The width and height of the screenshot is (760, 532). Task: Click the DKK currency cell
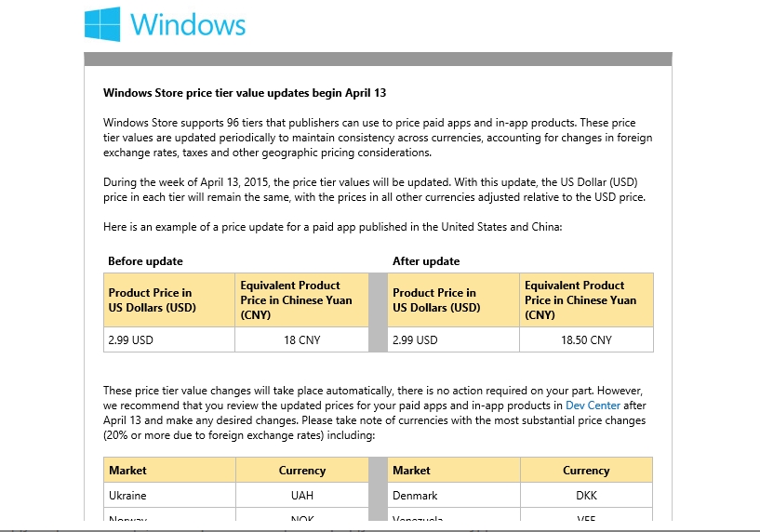tap(586, 496)
